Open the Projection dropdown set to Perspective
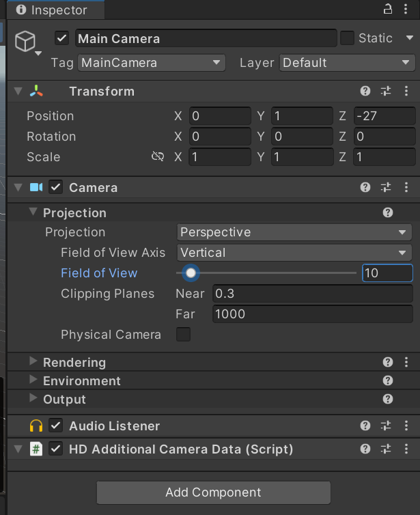Viewport: 420px width, 515px height. [x=294, y=232]
